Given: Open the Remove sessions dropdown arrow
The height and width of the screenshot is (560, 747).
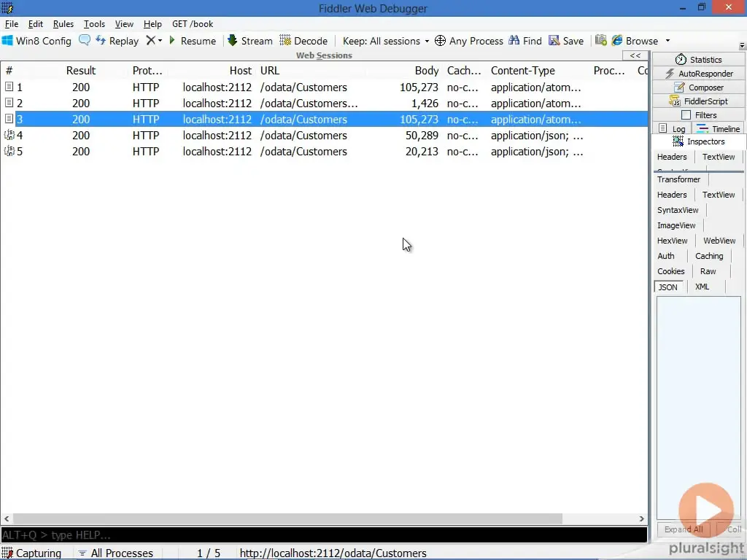Looking at the screenshot, I should (x=160, y=41).
